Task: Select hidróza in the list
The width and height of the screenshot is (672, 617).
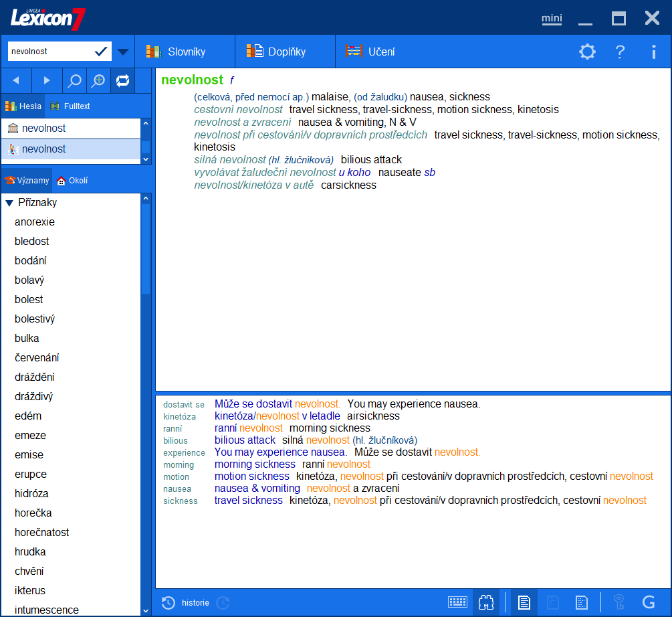Action: pos(31,493)
